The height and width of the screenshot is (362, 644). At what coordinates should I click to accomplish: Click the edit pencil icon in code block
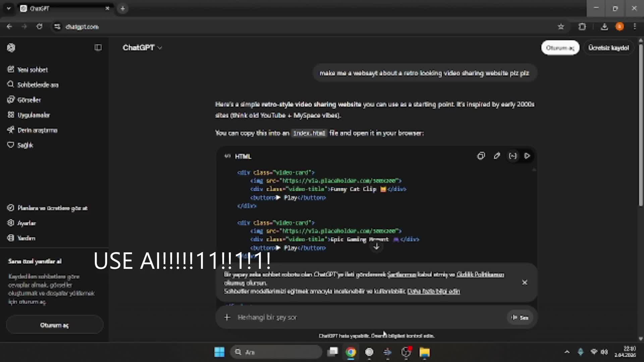coord(497,156)
